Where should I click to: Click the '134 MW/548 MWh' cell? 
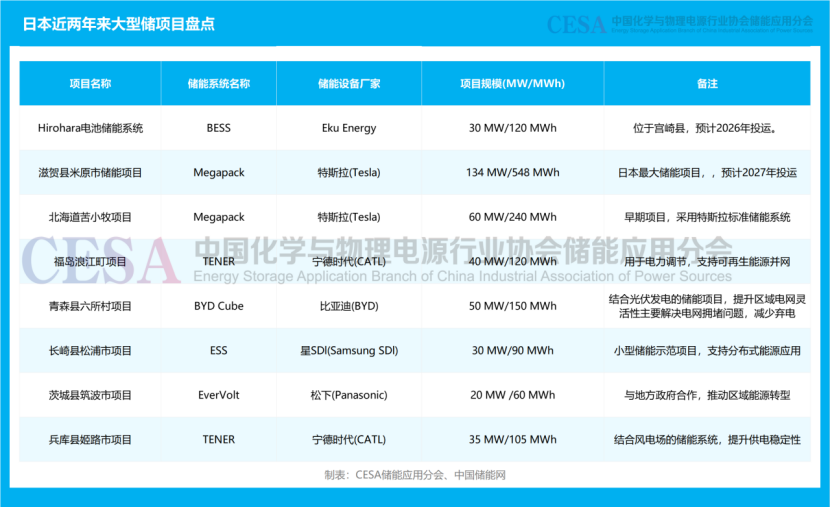512,173
